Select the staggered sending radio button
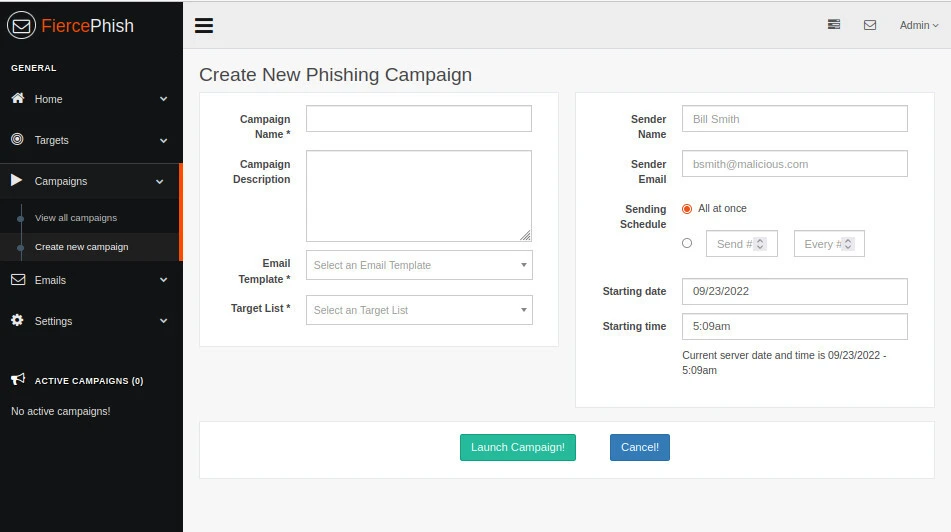The height and width of the screenshot is (532, 951). [x=687, y=243]
